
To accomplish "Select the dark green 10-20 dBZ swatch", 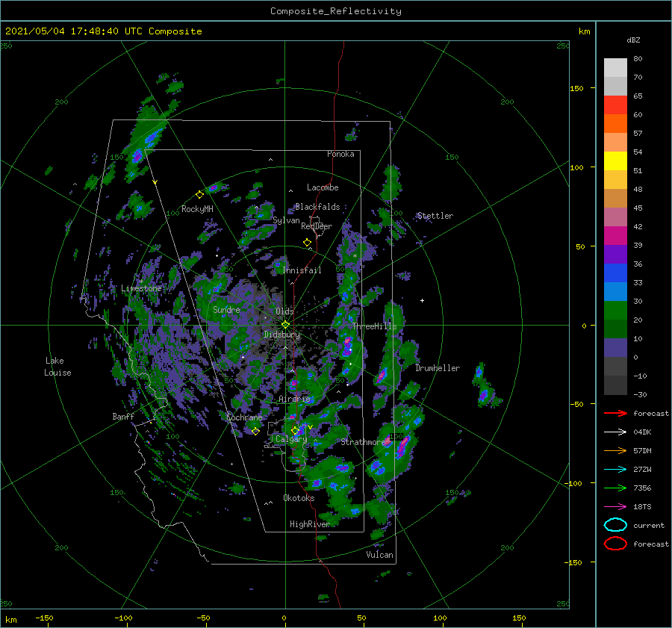I will [x=615, y=329].
